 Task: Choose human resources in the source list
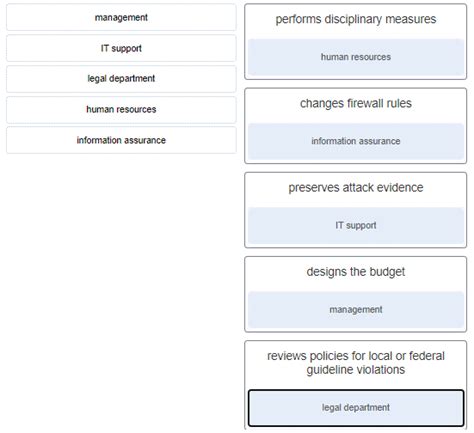click(121, 110)
